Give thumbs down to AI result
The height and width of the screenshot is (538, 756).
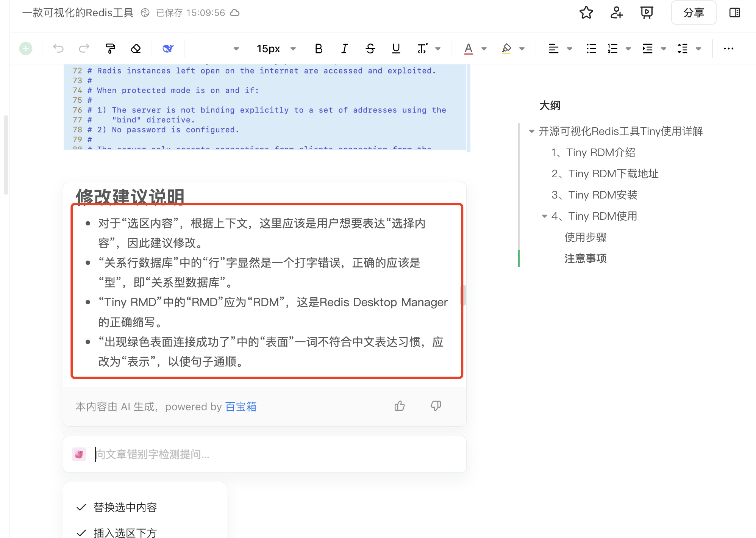[x=436, y=406]
